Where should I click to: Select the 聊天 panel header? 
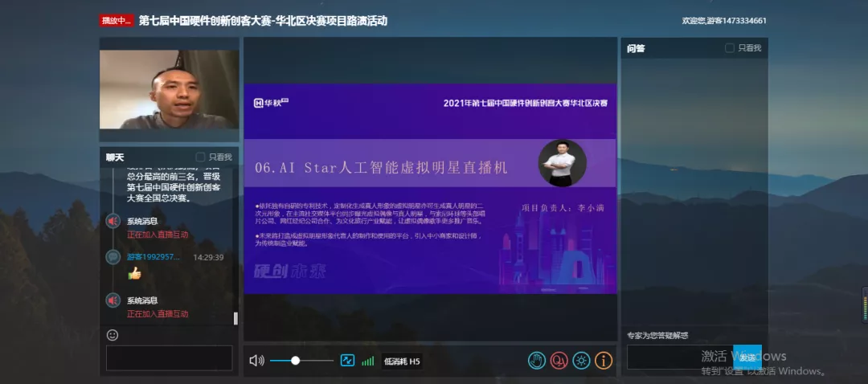point(115,157)
